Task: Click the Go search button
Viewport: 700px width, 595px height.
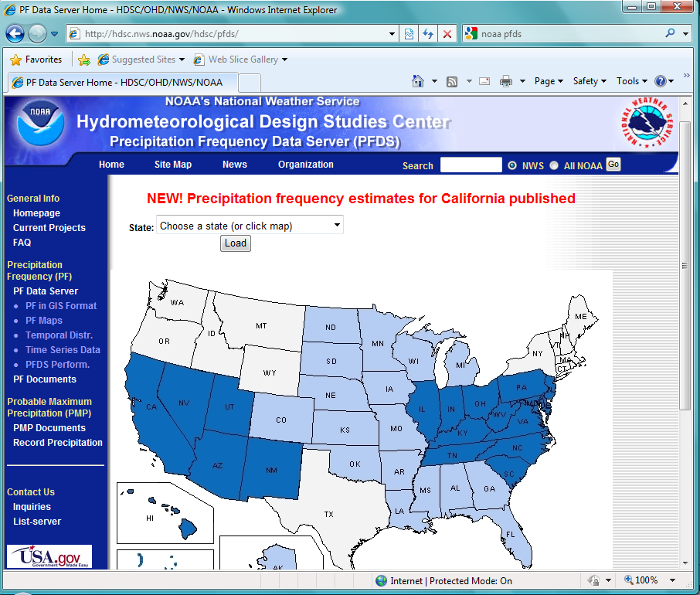Action: pos(613,165)
